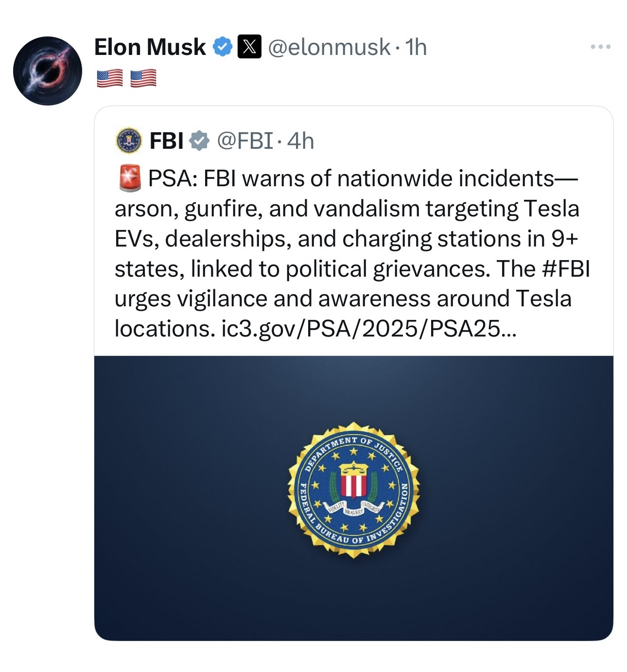Click the 4h timestamp on quoted post

300,141
